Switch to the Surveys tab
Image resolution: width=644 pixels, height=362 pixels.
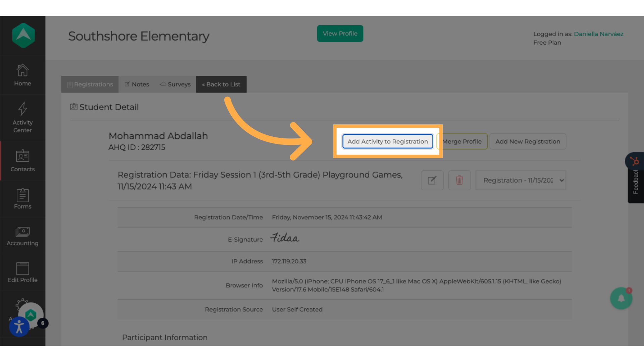tap(175, 84)
